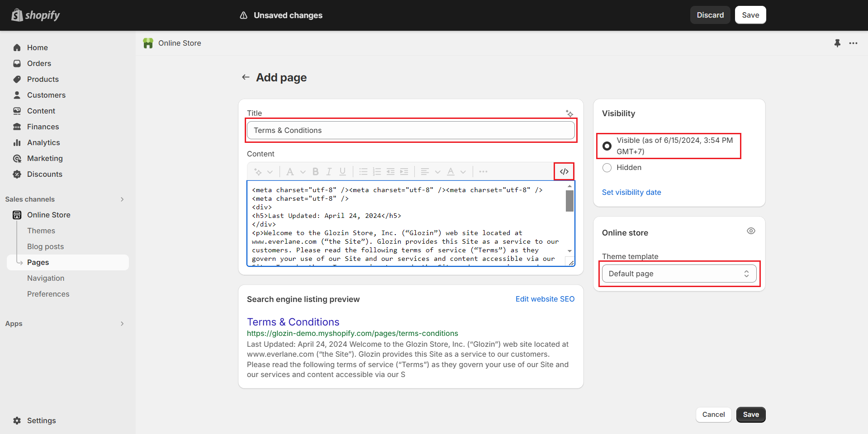Expand the Apps section chevron

click(x=122, y=324)
